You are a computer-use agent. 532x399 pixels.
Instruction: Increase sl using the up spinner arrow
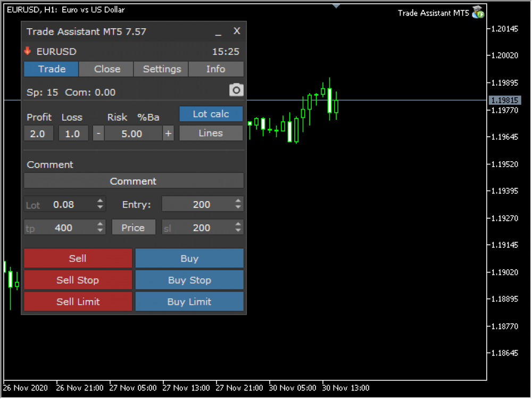pos(238,224)
